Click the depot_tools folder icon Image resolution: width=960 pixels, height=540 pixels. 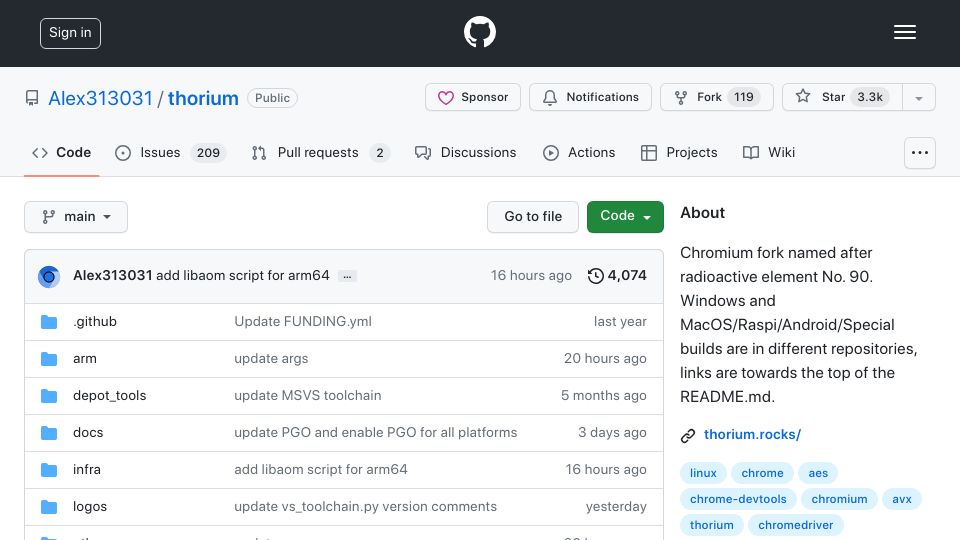49,396
